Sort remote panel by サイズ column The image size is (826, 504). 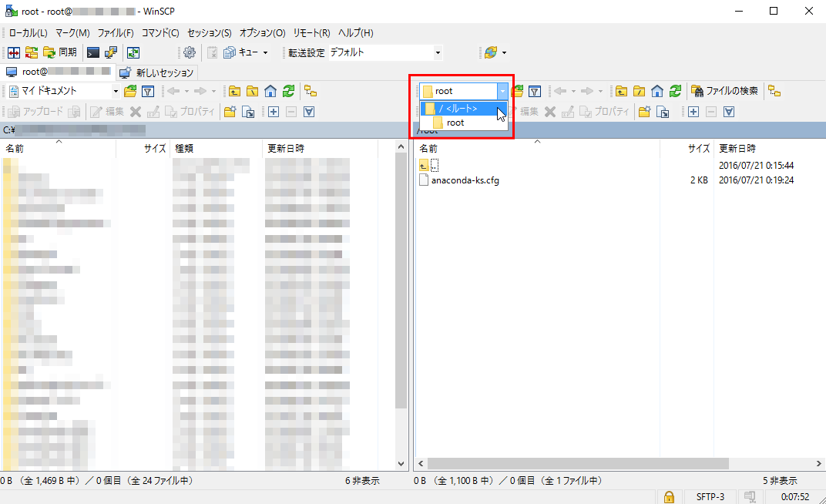(699, 149)
